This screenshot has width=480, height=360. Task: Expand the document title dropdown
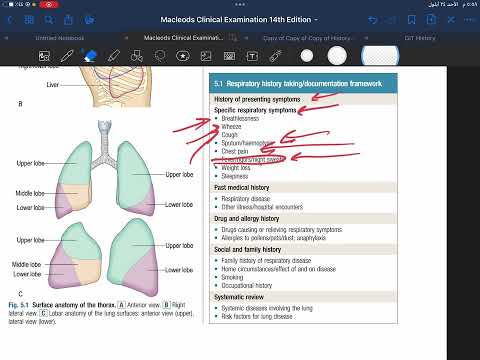(x=316, y=20)
